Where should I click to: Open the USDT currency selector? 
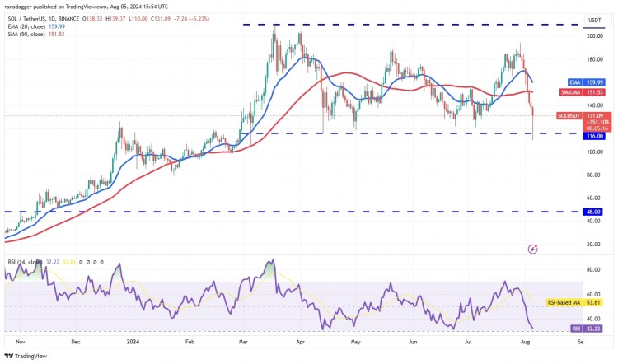point(594,20)
